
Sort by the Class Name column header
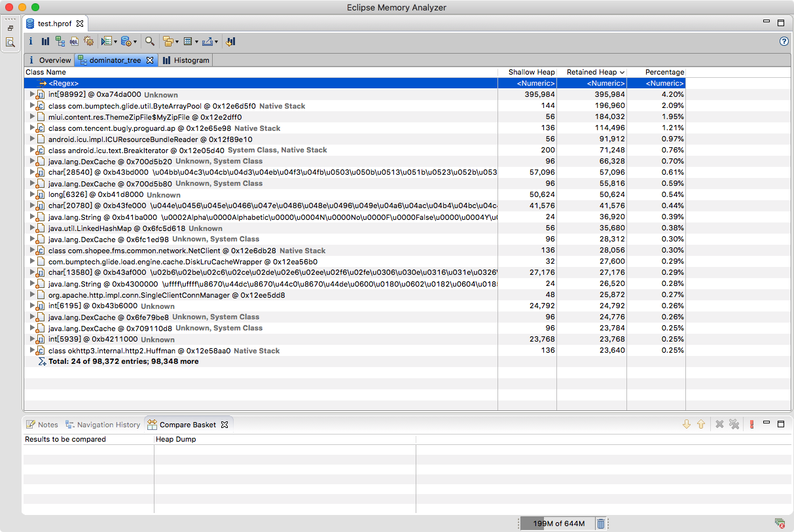click(261, 72)
